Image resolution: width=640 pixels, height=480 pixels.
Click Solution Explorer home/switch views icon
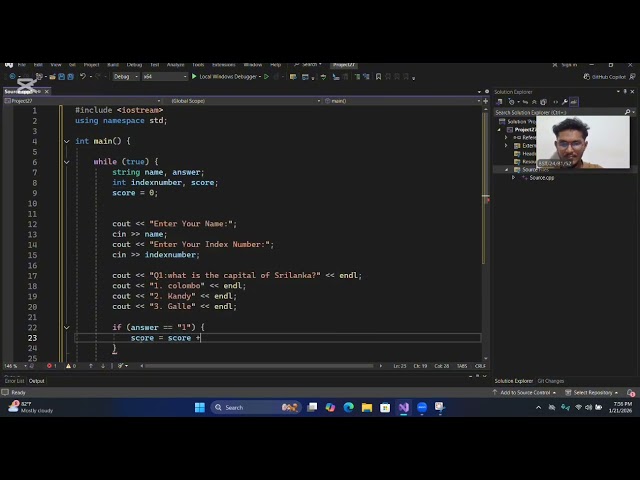[x=499, y=102]
